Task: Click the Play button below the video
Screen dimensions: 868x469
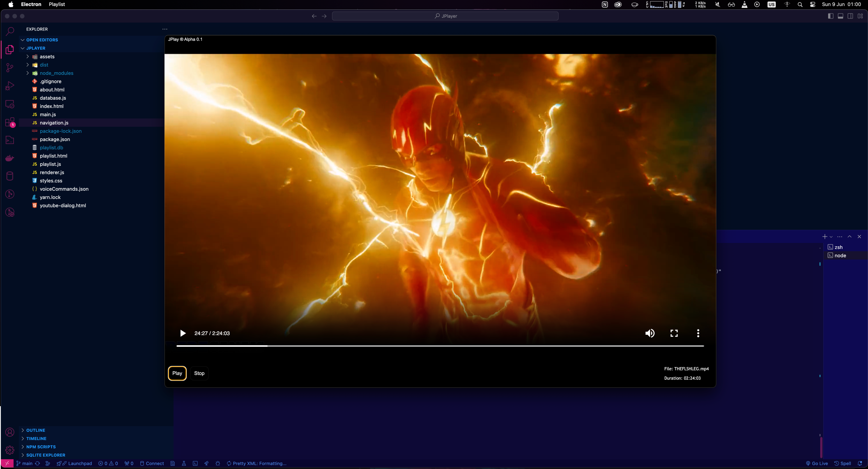Action: (177, 373)
